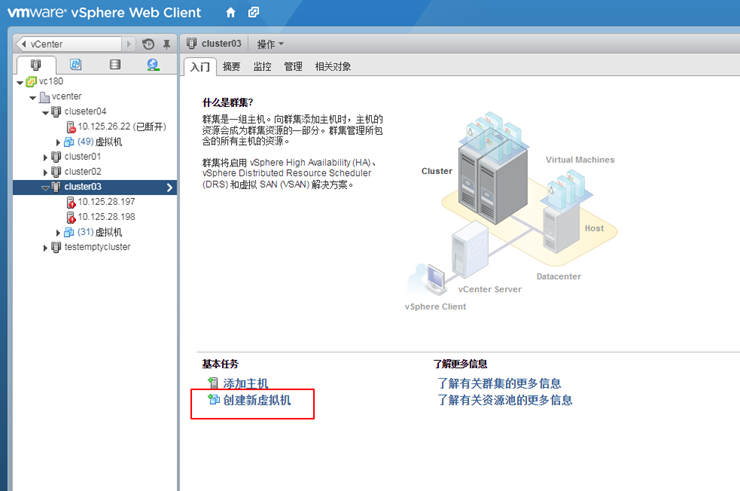740x491 pixels.
Task: Open the new-window icon beside home
Action: coord(254,12)
